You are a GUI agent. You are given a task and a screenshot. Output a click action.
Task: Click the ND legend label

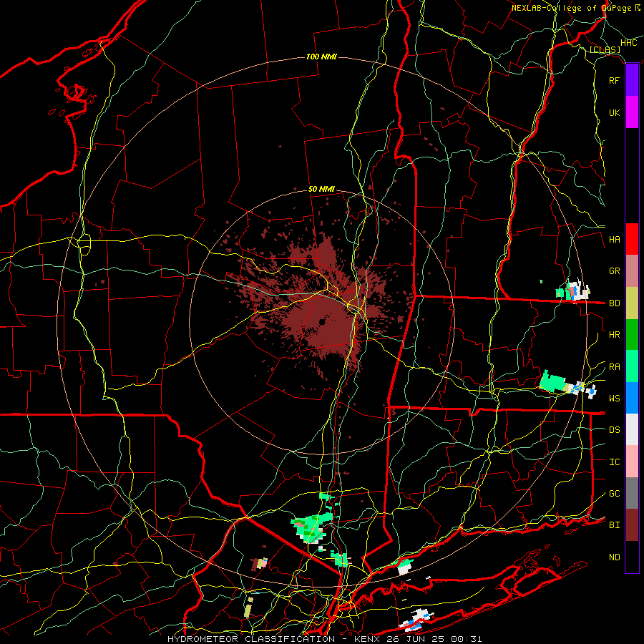click(614, 557)
